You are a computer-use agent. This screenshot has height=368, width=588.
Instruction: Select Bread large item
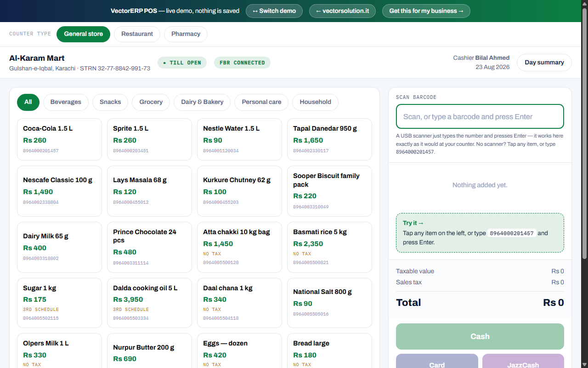click(x=329, y=351)
